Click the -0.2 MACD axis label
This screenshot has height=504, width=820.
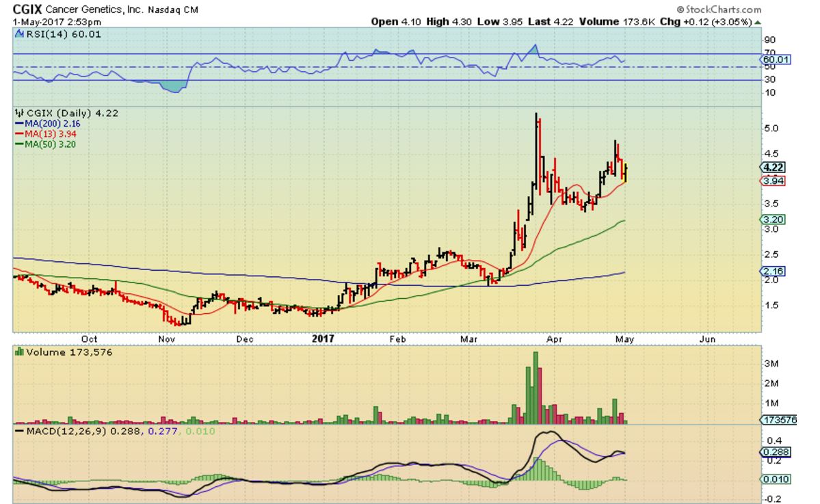point(773,499)
